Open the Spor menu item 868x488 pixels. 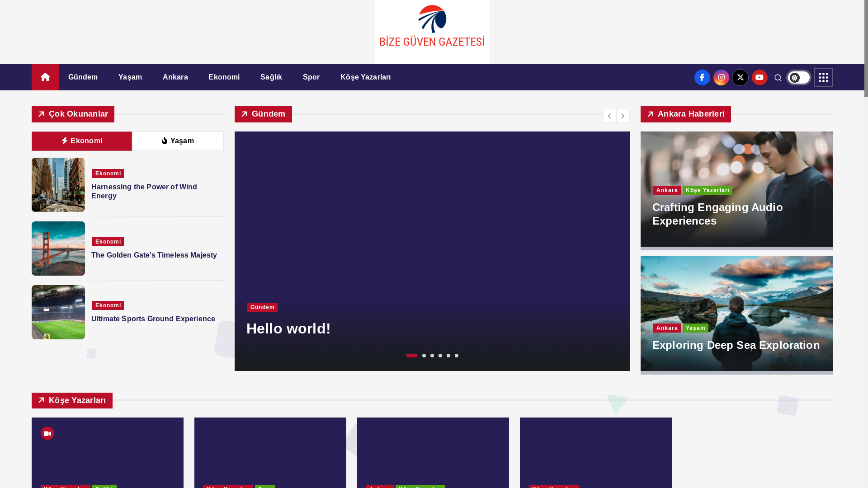tap(311, 77)
